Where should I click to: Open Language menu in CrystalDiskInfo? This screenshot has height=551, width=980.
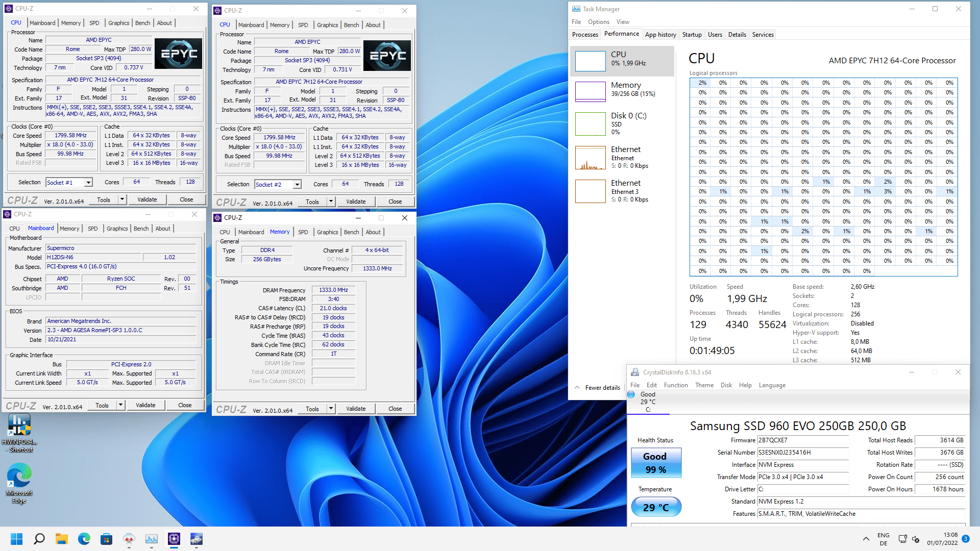click(772, 385)
